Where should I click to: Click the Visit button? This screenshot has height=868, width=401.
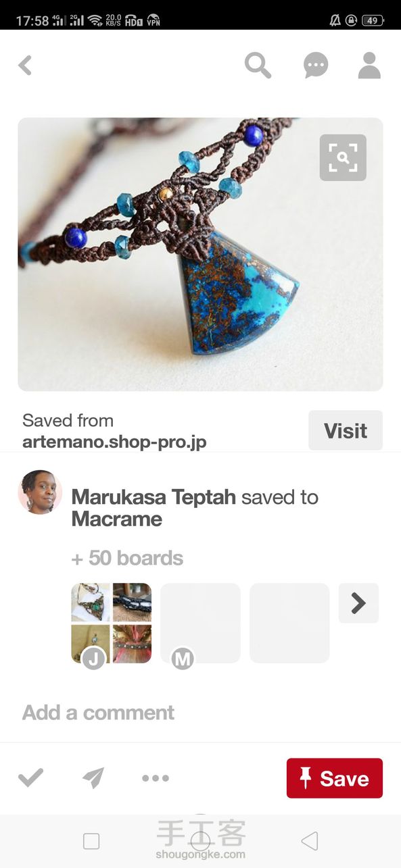tap(346, 430)
